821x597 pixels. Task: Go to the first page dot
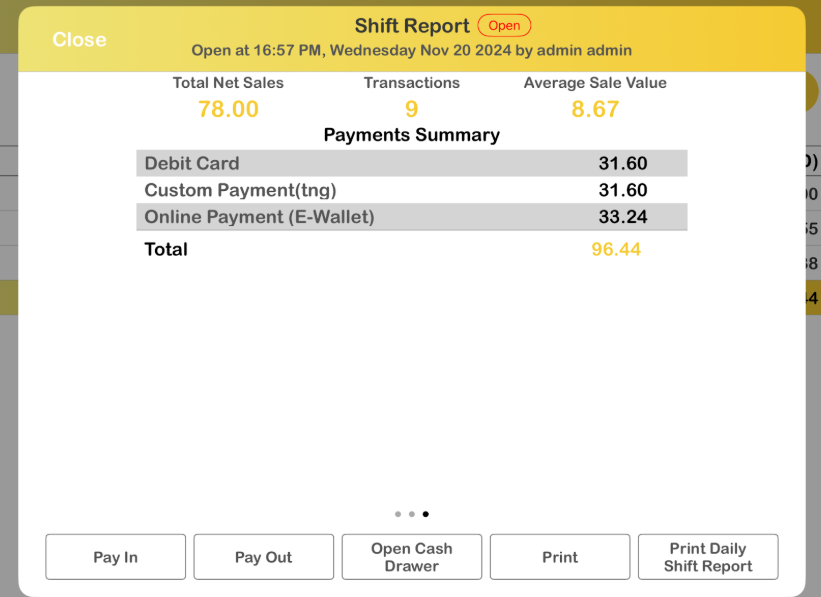398,514
